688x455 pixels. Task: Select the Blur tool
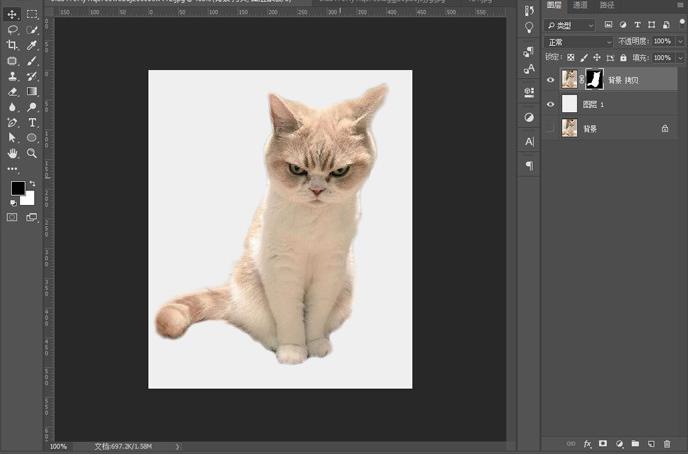click(x=12, y=107)
